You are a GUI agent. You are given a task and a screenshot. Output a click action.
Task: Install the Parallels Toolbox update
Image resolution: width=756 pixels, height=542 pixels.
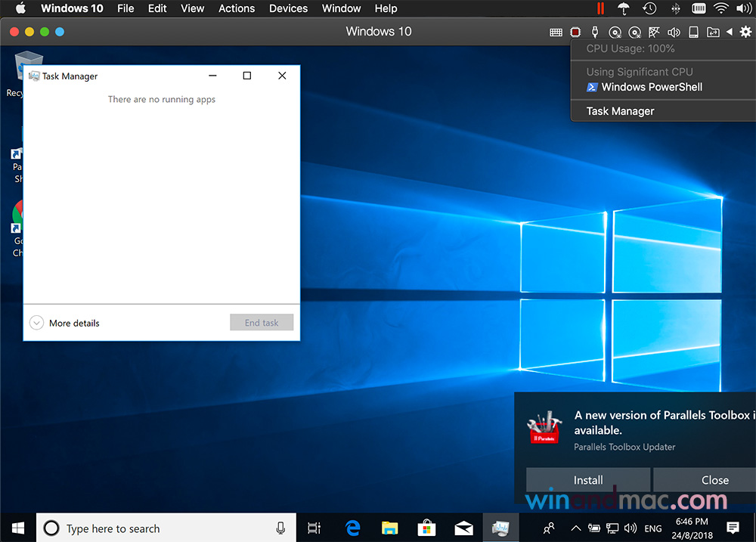coord(588,480)
